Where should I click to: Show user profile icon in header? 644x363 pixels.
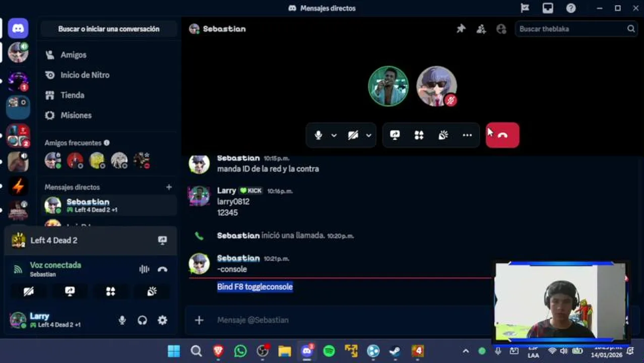pyautogui.click(x=501, y=29)
